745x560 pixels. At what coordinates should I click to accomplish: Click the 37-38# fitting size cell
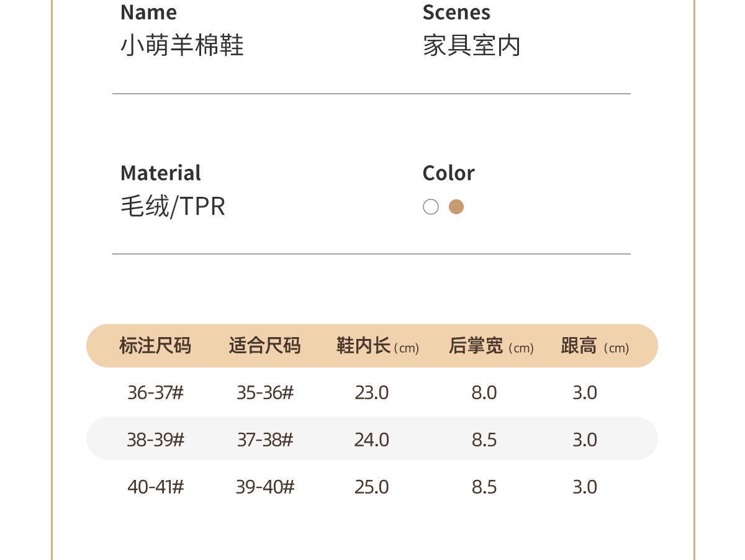pos(264,440)
